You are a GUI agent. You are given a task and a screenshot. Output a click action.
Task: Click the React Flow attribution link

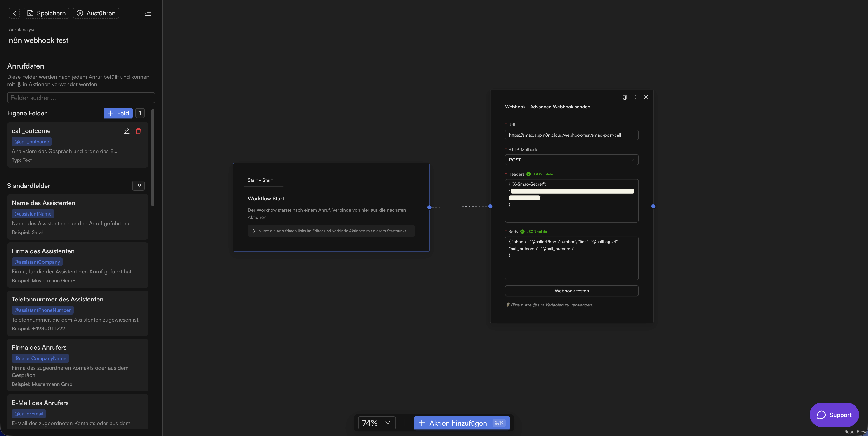tap(855, 432)
